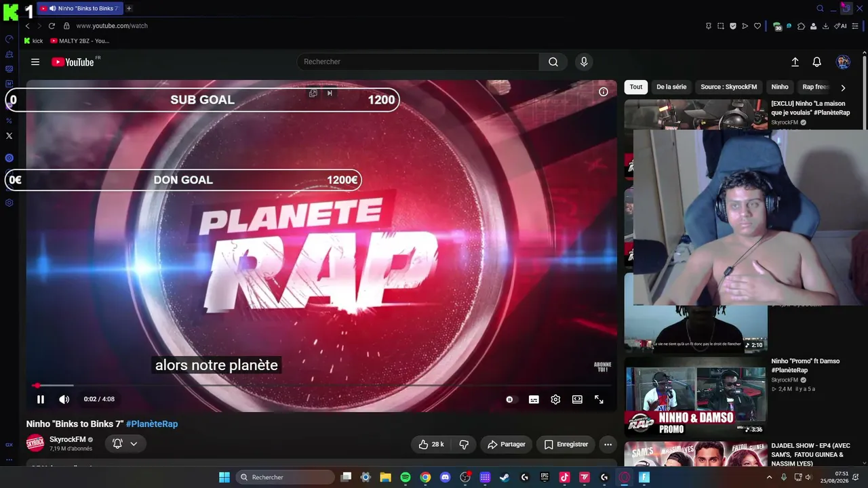This screenshot has width=868, height=488.
Task: Open the Windows Start menu
Action: click(224, 477)
